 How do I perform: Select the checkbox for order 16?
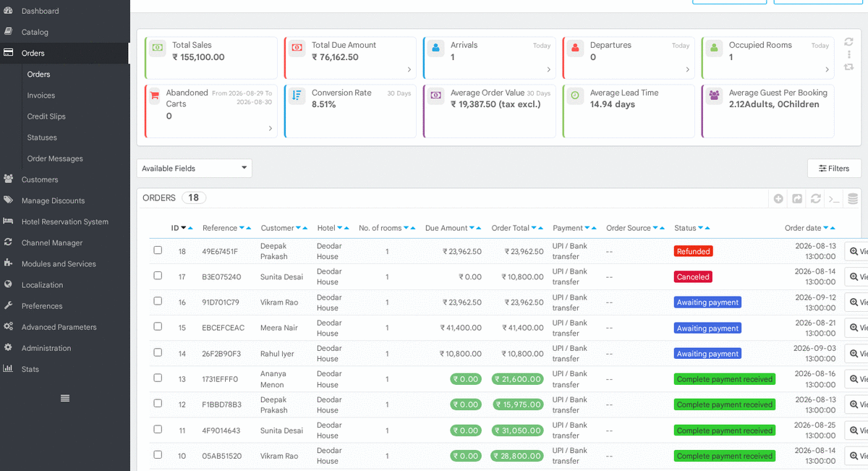(158, 301)
